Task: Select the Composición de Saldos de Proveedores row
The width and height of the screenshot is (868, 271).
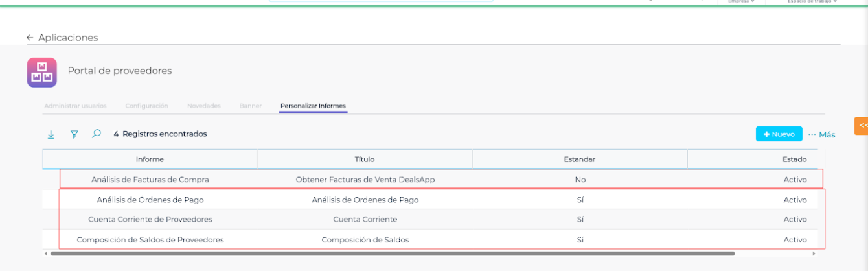Action: tap(150, 240)
